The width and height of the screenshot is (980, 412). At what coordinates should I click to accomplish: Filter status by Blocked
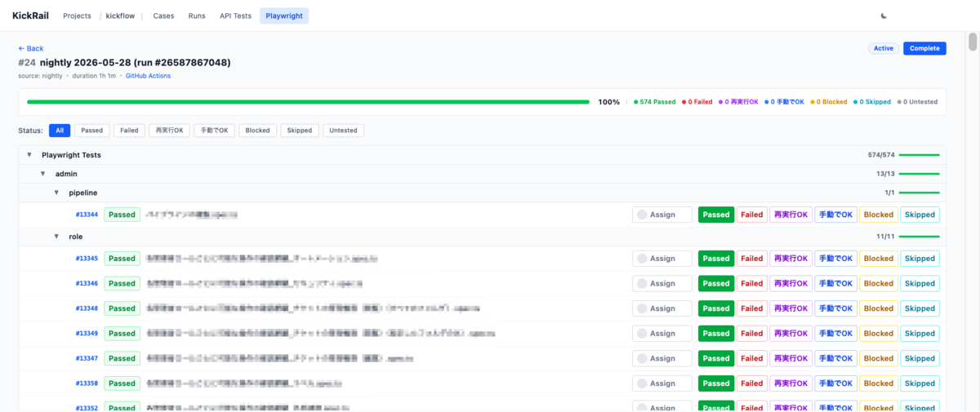click(257, 131)
